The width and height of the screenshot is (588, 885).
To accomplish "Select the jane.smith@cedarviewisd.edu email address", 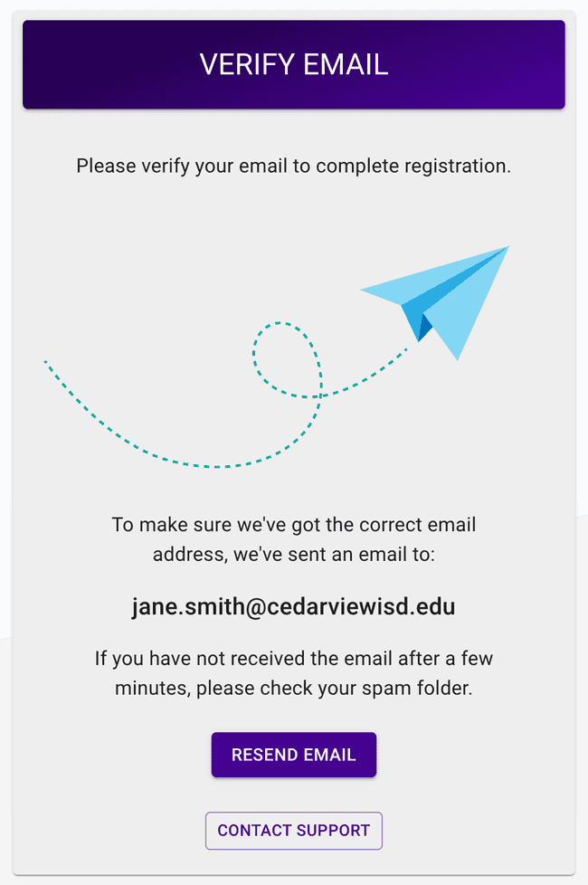I will 294,606.
